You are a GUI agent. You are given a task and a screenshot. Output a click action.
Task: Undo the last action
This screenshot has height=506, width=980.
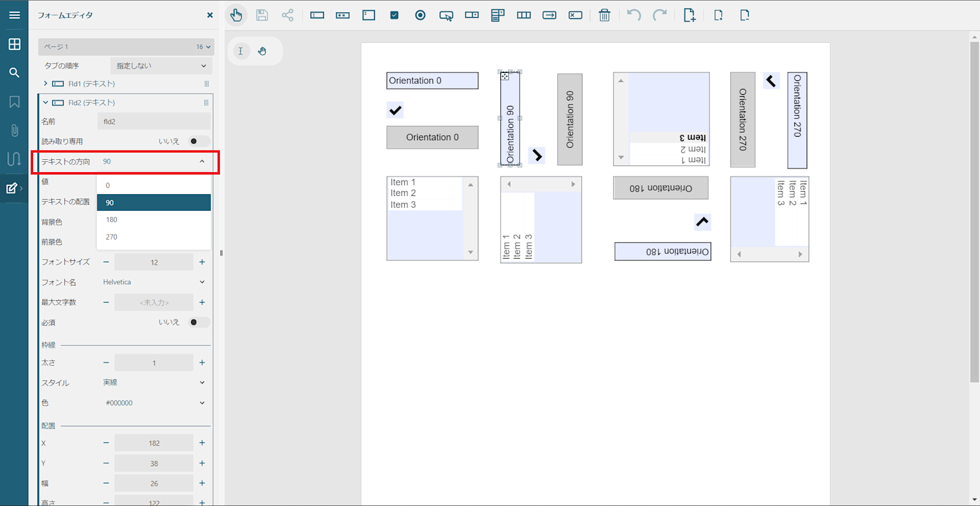click(x=634, y=15)
